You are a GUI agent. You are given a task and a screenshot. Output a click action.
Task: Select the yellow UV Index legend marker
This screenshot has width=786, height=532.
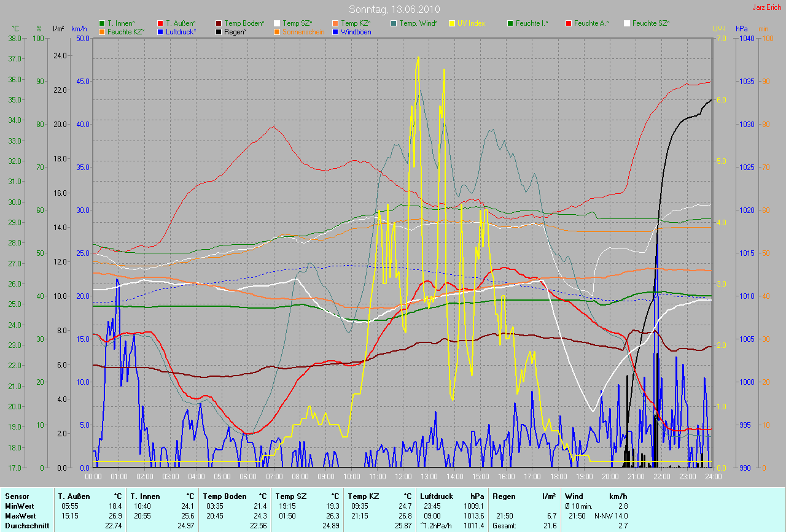(453, 23)
